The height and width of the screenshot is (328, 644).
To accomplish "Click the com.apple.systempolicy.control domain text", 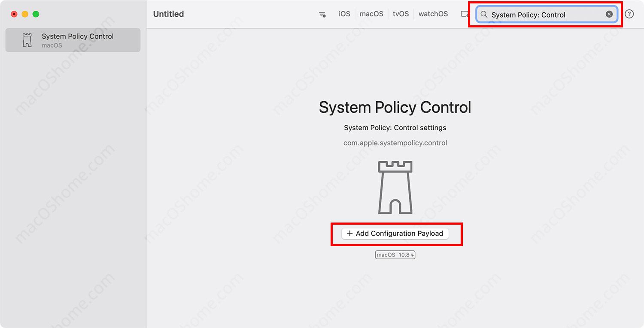I will pyautogui.click(x=395, y=143).
